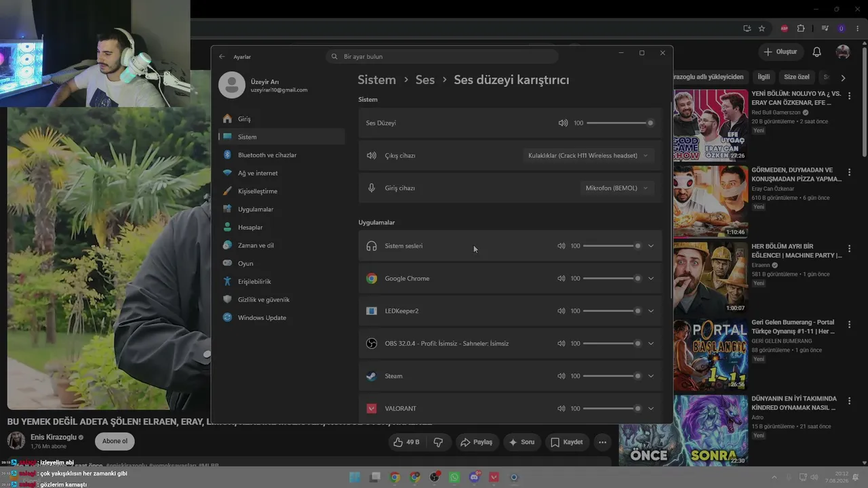
Task: Select Hesaplar in Settings sidebar
Action: [x=281, y=227]
